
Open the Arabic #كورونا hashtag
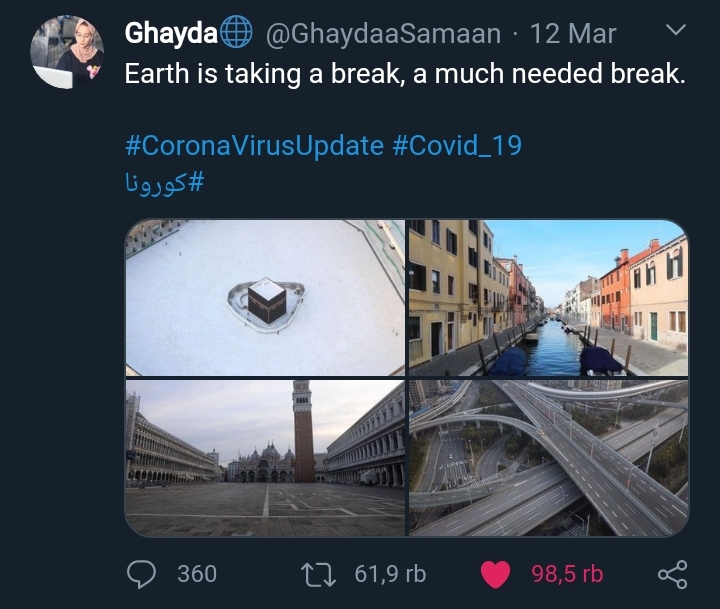tap(164, 182)
